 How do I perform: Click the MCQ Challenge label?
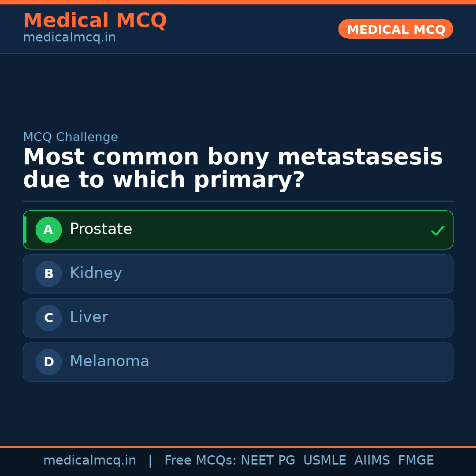click(71, 137)
